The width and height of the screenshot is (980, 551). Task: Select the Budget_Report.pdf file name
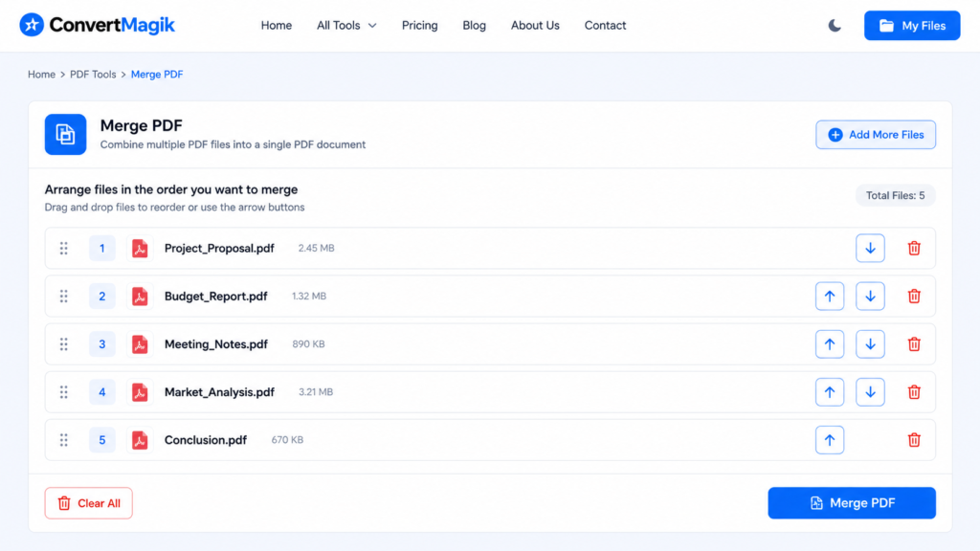(215, 297)
